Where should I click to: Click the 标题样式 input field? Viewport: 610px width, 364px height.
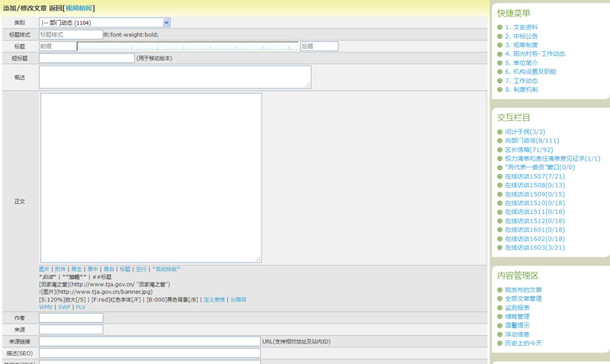[70, 34]
